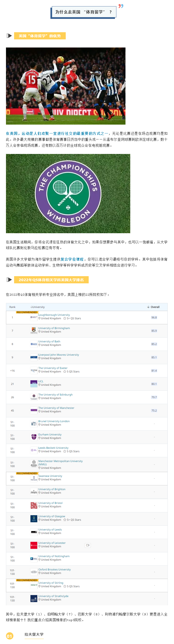Open the Oxford Brookes University link
174x644 pixels.
point(54,569)
